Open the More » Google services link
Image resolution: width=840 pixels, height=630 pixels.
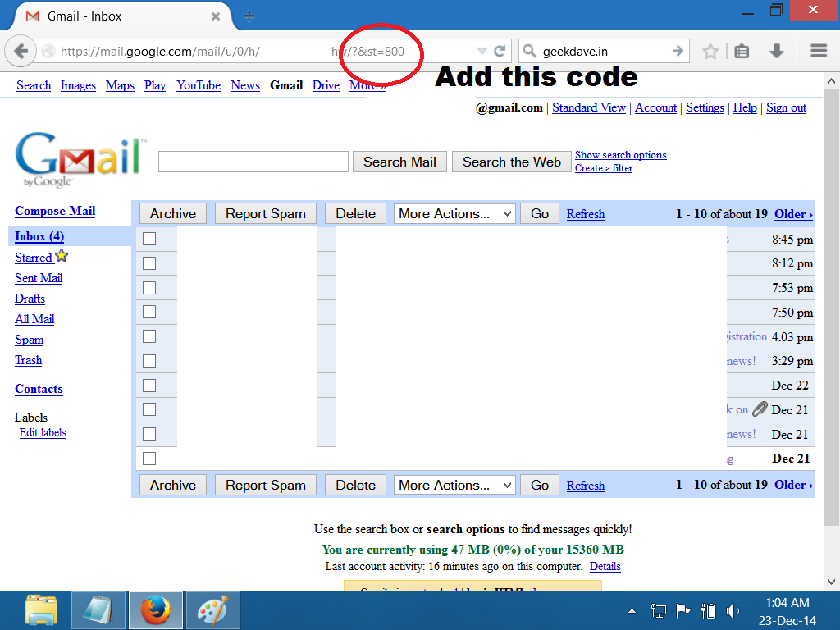[368, 85]
